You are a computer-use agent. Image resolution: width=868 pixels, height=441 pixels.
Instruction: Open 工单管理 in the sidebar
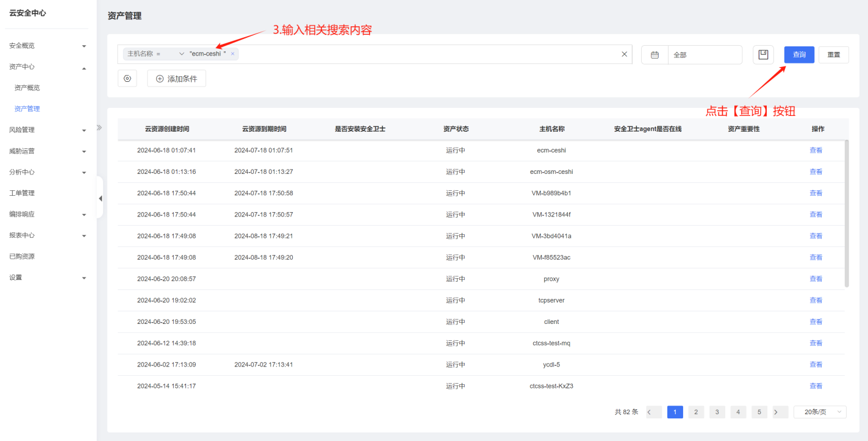click(x=22, y=193)
